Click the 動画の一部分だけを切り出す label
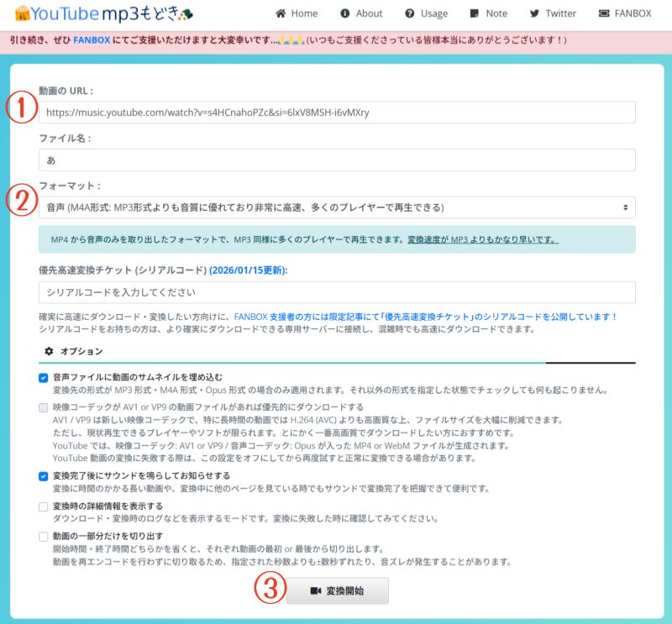Viewport: 672px width, 624px height. click(108, 536)
